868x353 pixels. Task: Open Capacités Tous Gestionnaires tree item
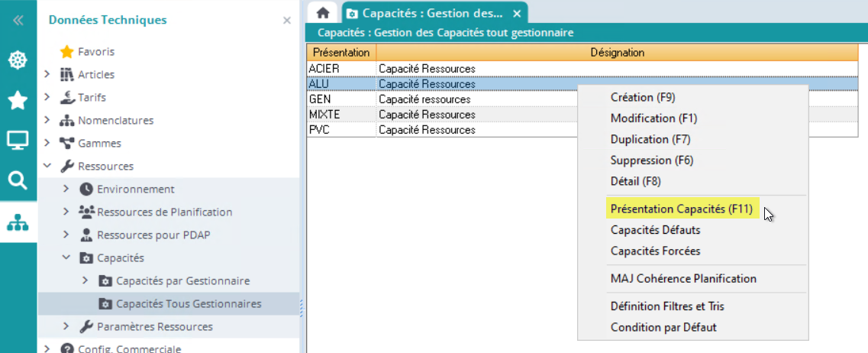coord(188,303)
